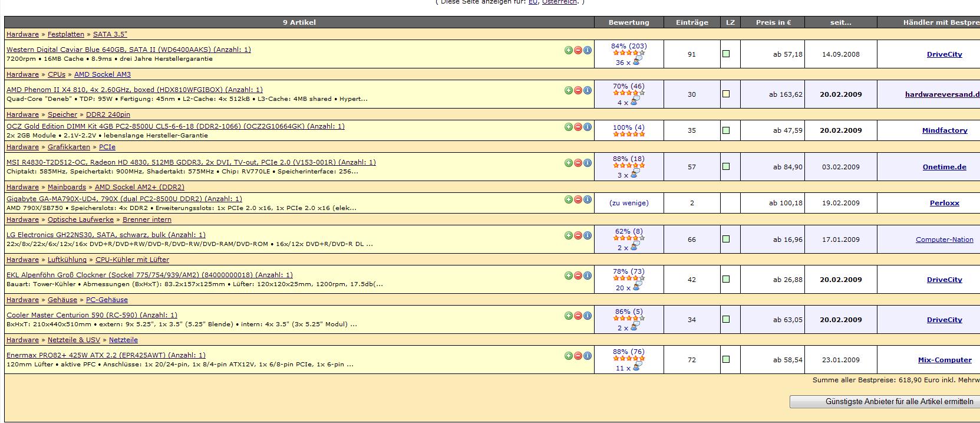
Task: Open info icon for Enermax PRO82+ 425W
Action: [588, 356]
